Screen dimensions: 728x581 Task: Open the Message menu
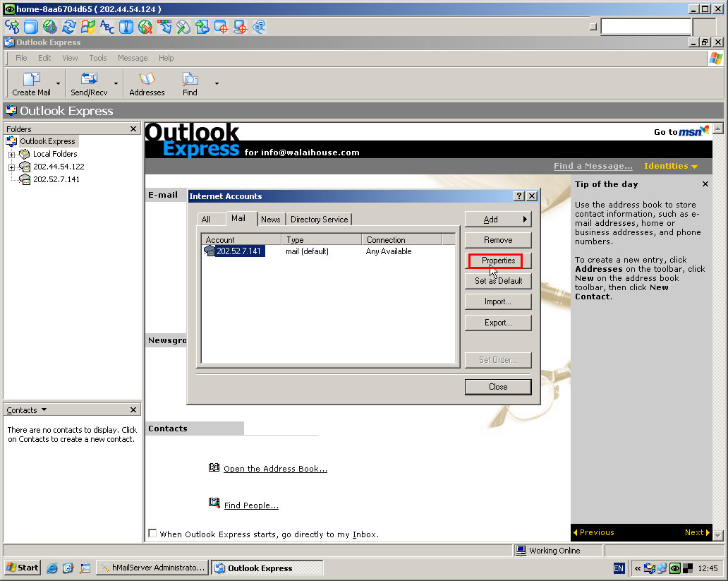pos(133,58)
